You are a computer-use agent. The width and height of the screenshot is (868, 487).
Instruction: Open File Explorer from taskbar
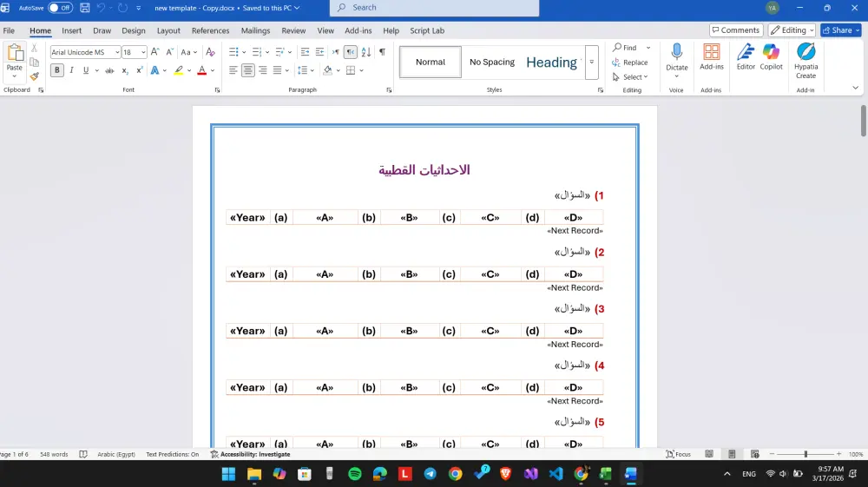(254, 474)
